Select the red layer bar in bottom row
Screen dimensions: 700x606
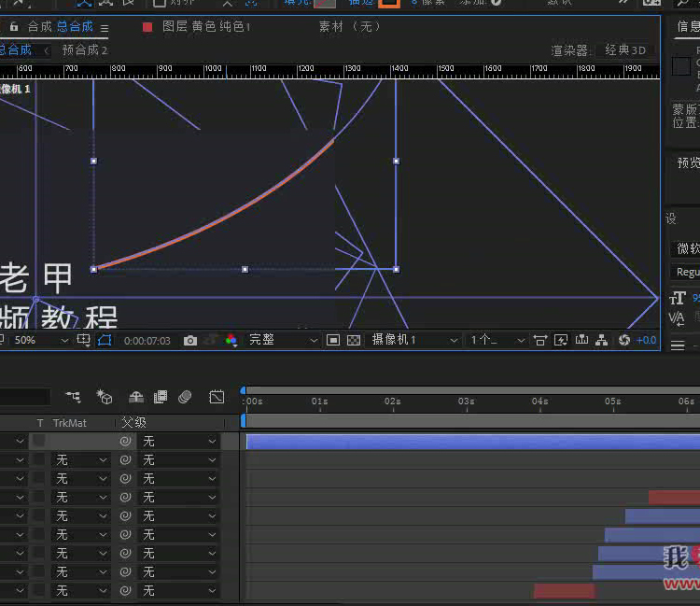point(565,591)
